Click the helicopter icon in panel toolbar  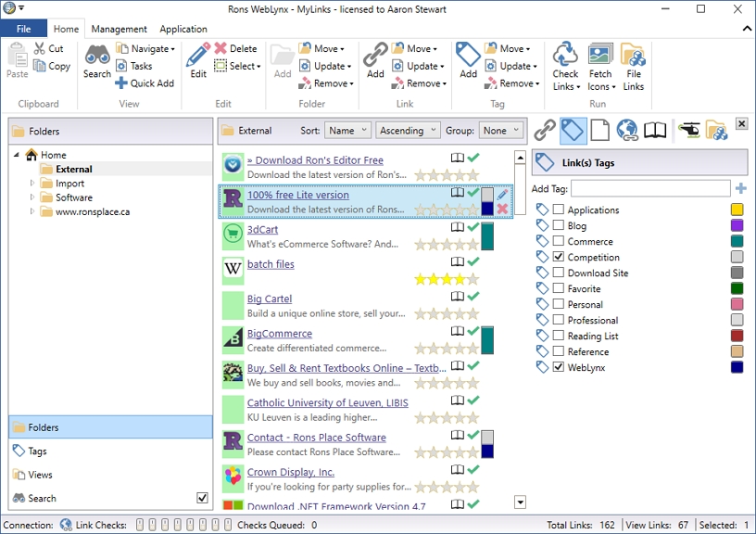coord(688,130)
